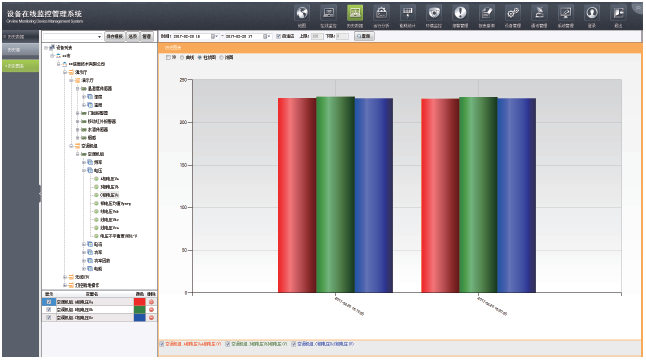Select the gray sidebar tab above the green one
This screenshot has height=361, width=646.
21,50
